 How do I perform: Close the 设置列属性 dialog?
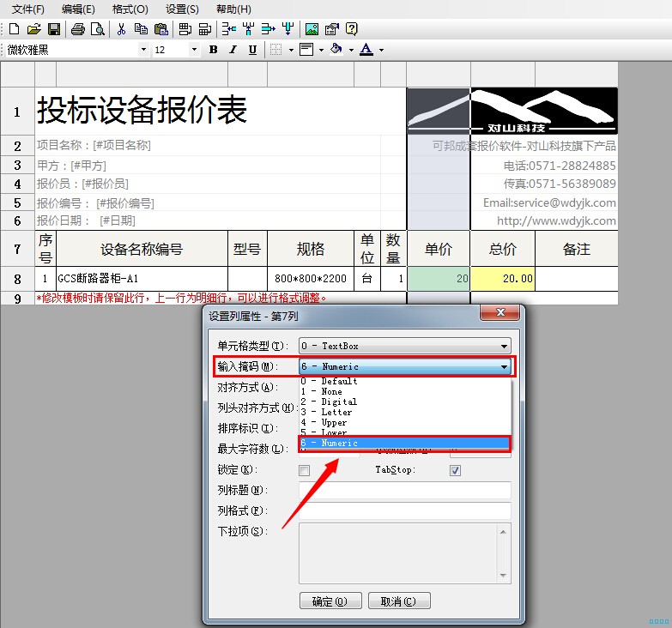tap(500, 312)
